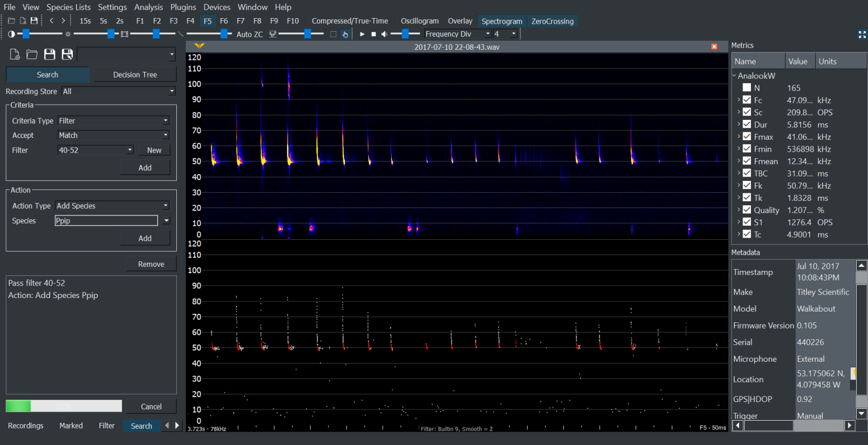
Task: Check the N metric checkbox
Action: [x=747, y=88]
